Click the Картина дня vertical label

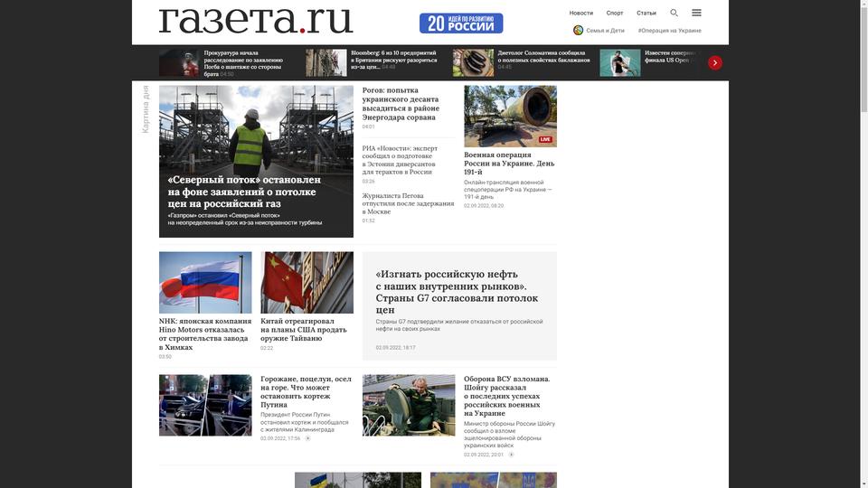point(146,109)
